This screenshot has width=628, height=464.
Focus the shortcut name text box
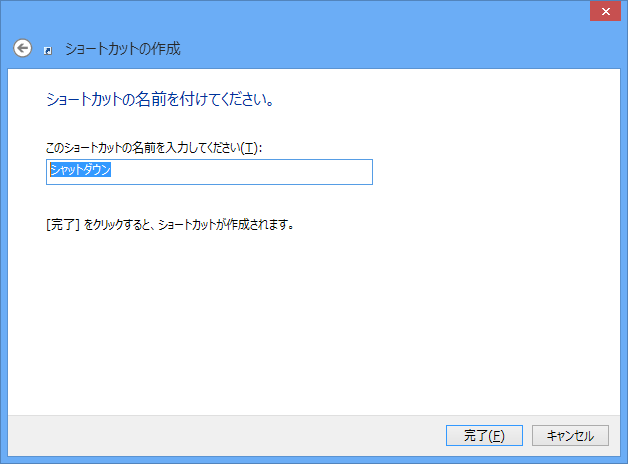tap(209, 172)
